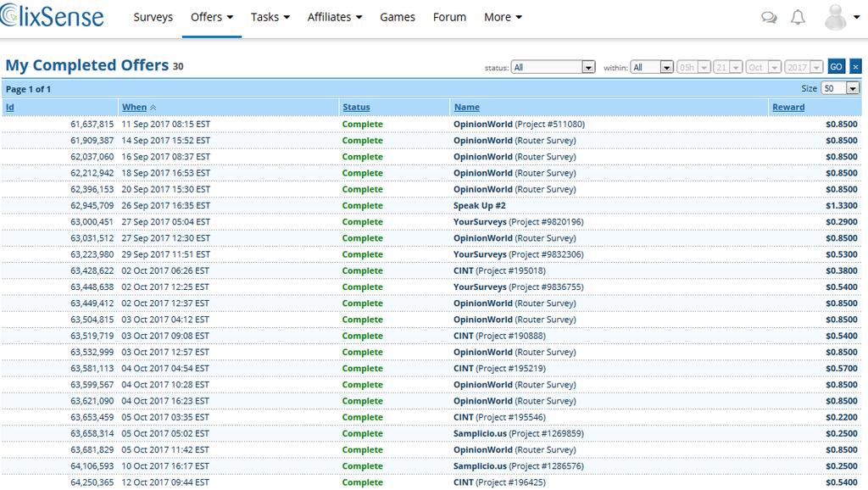The image size is (868, 490).
Task: Click the $0.5300 reward value
Action: [842, 254]
